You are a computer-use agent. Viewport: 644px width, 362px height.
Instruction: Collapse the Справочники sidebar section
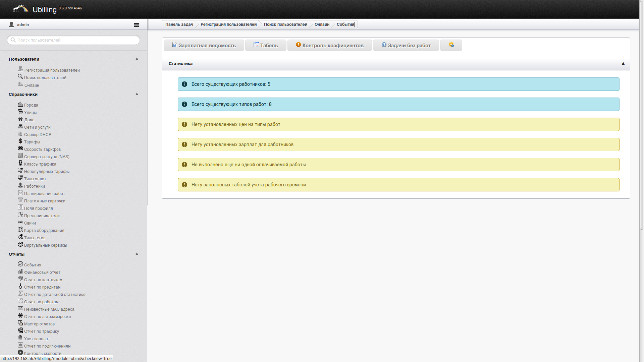[x=137, y=94]
